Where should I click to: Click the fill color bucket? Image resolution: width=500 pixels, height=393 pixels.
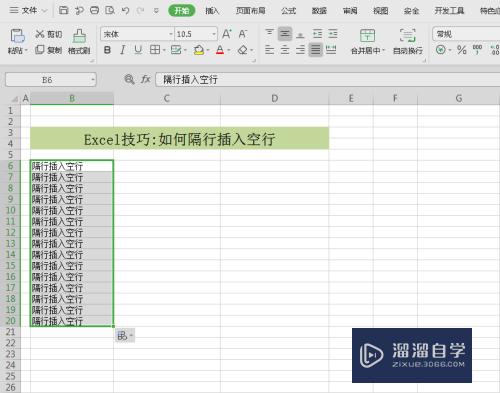point(199,50)
